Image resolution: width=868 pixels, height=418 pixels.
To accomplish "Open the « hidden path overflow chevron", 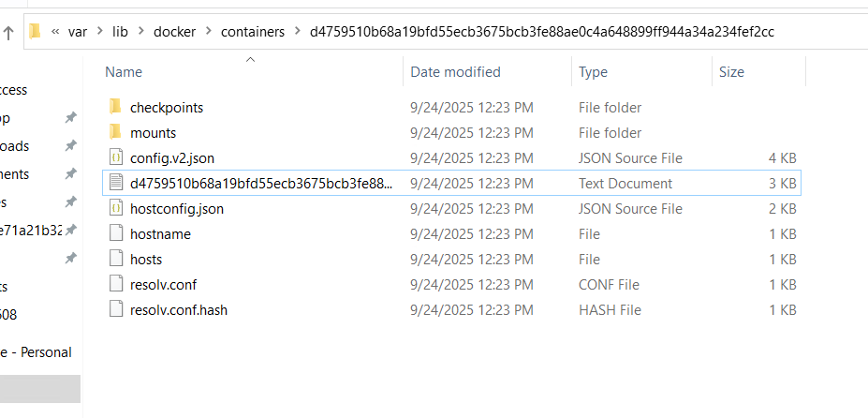I will pos(55,32).
